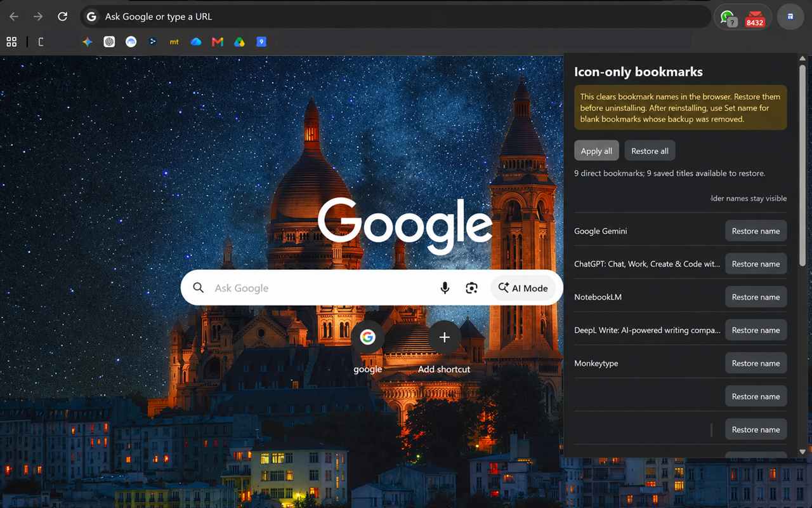Search by image with the Lens icon

tap(471, 288)
